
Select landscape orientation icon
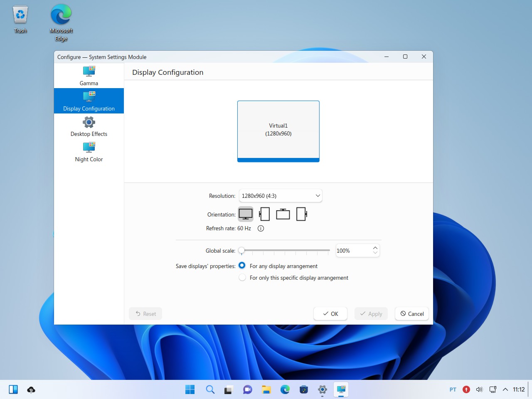coord(245,214)
